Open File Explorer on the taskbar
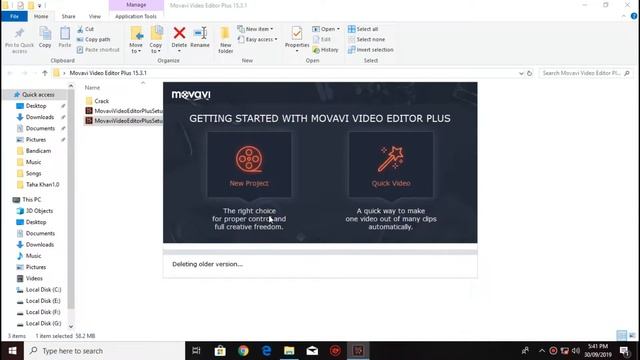 coord(289,351)
